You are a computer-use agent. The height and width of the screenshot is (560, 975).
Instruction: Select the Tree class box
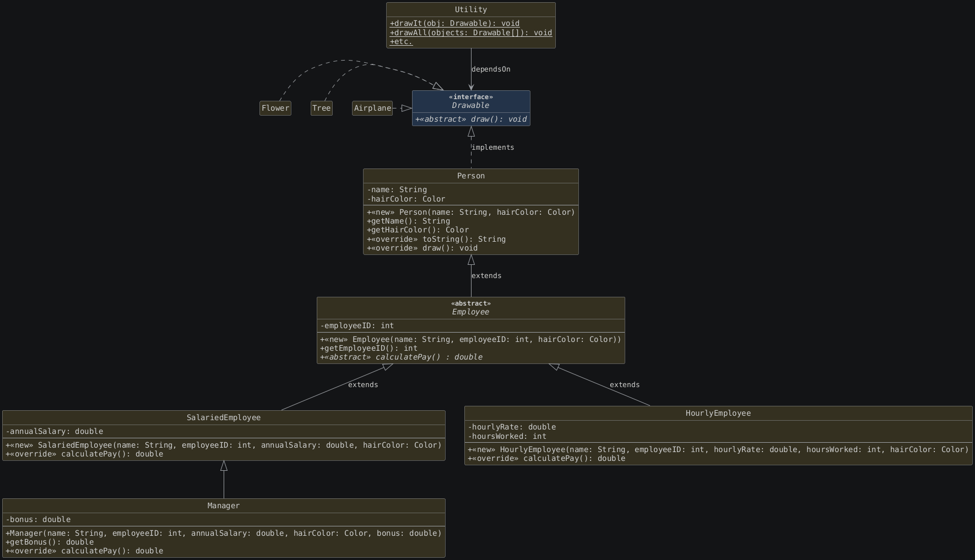coord(322,108)
